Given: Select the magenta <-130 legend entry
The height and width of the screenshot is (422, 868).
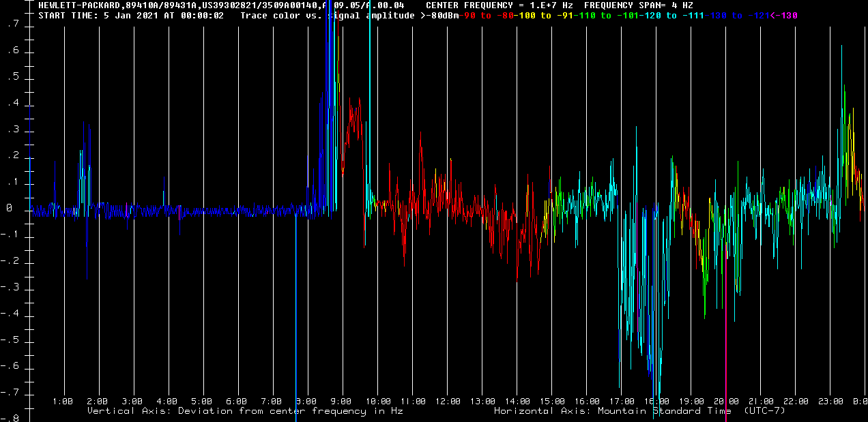Looking at the screenshot, I should click(x=783, y=16).
